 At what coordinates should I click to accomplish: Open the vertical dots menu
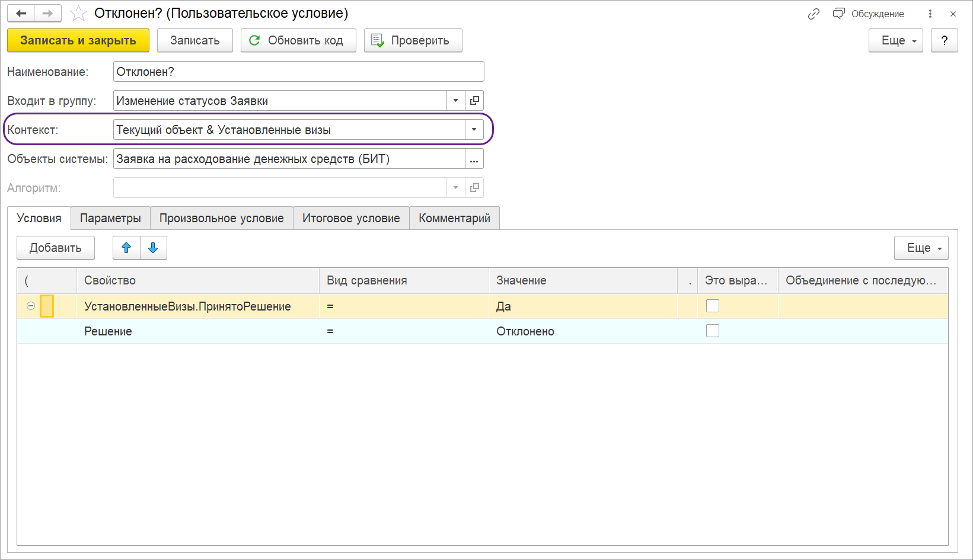(x=930, y=14)
